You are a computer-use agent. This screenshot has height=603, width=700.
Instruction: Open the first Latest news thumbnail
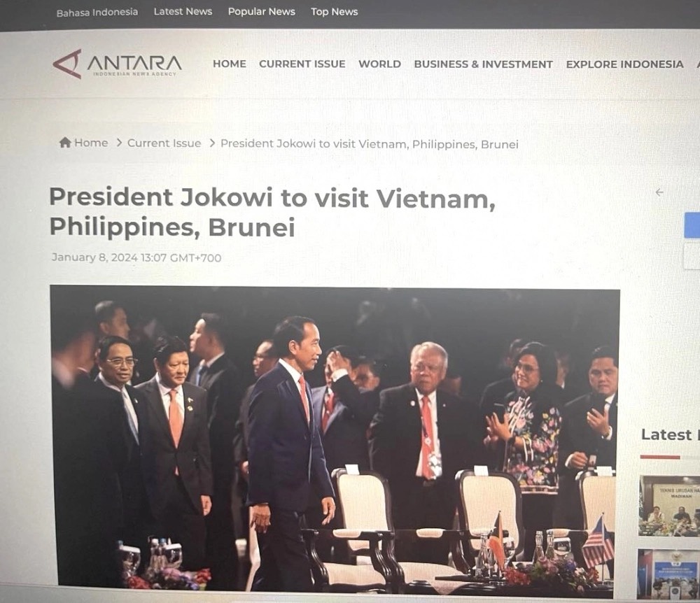pyautogui.click(x=669, y=506)
